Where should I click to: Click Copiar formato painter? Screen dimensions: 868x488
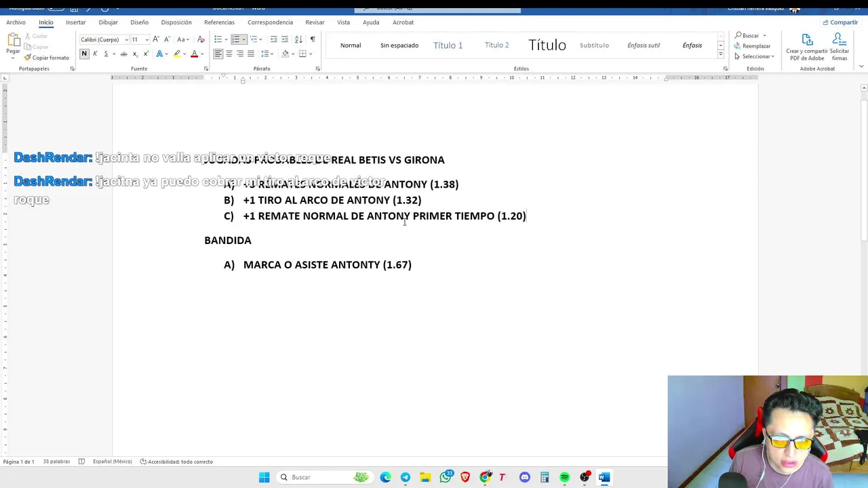[47, 58]
